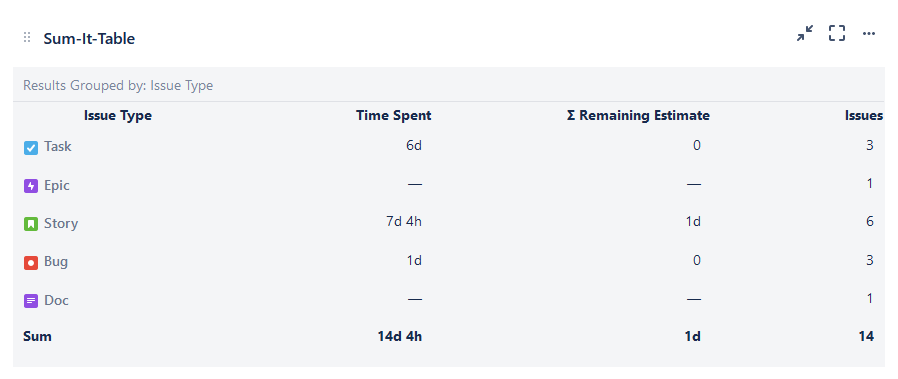The width and height of the screenshot is (898, 379).
Task: Click the purple Epic lightning icon
Action: [x=31, y=186]
